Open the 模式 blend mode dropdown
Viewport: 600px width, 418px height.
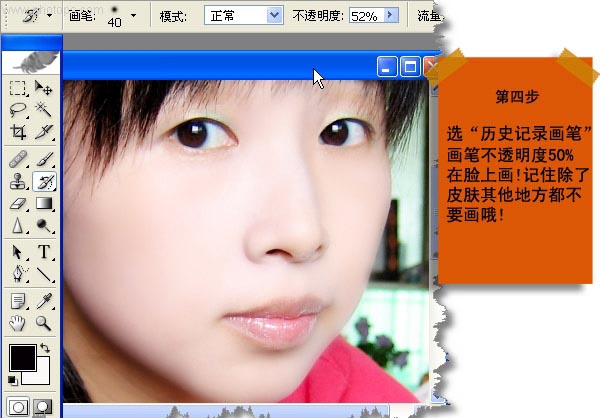tap(274, 16)
